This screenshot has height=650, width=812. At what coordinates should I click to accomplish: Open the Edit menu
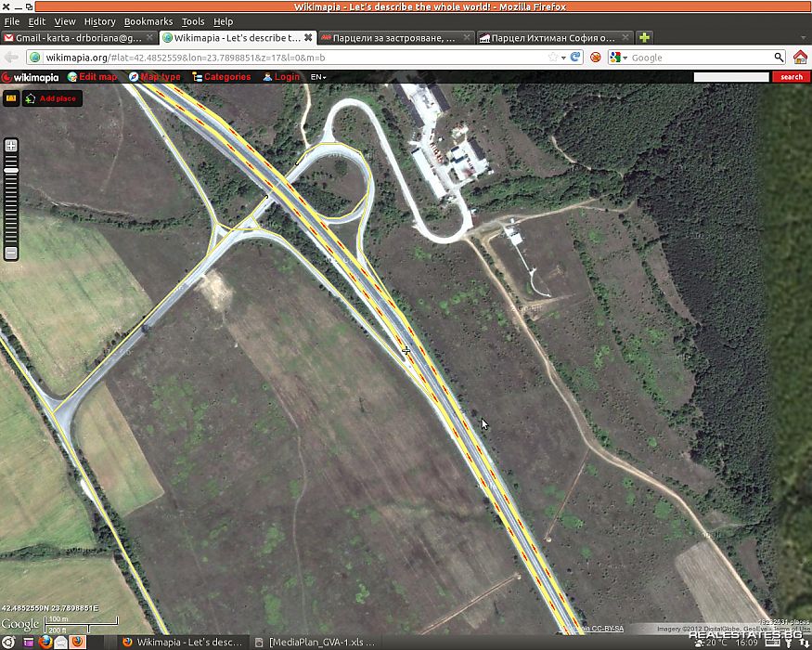click(36, 21)
